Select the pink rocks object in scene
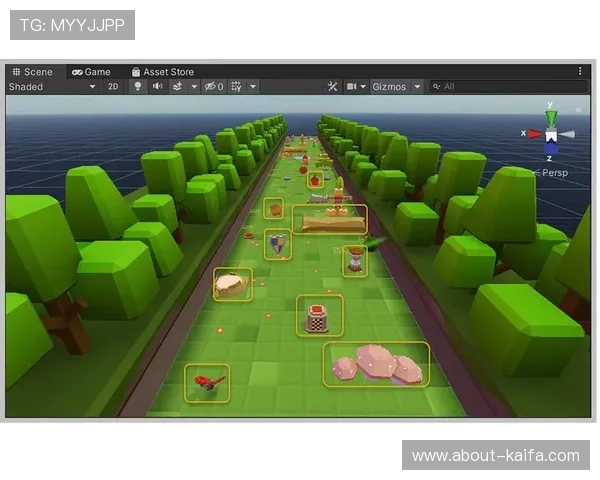 pyautogui.click(x=376, y=365)
